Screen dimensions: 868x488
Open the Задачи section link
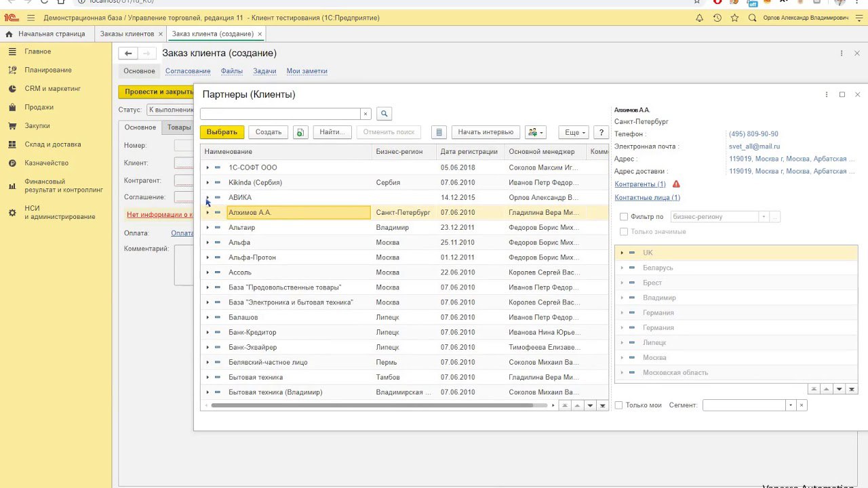tap(264, 70)
